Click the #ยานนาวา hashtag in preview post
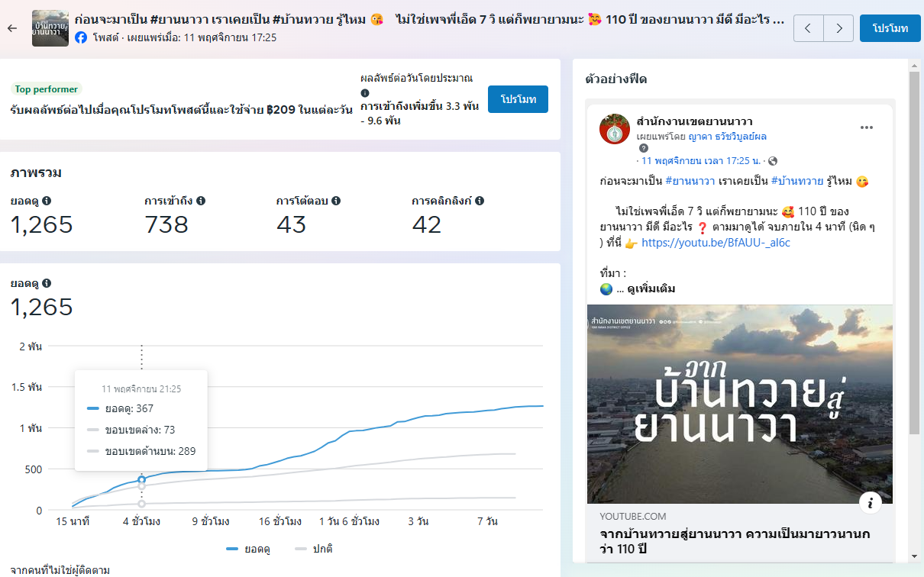 [x=690, y=181]
